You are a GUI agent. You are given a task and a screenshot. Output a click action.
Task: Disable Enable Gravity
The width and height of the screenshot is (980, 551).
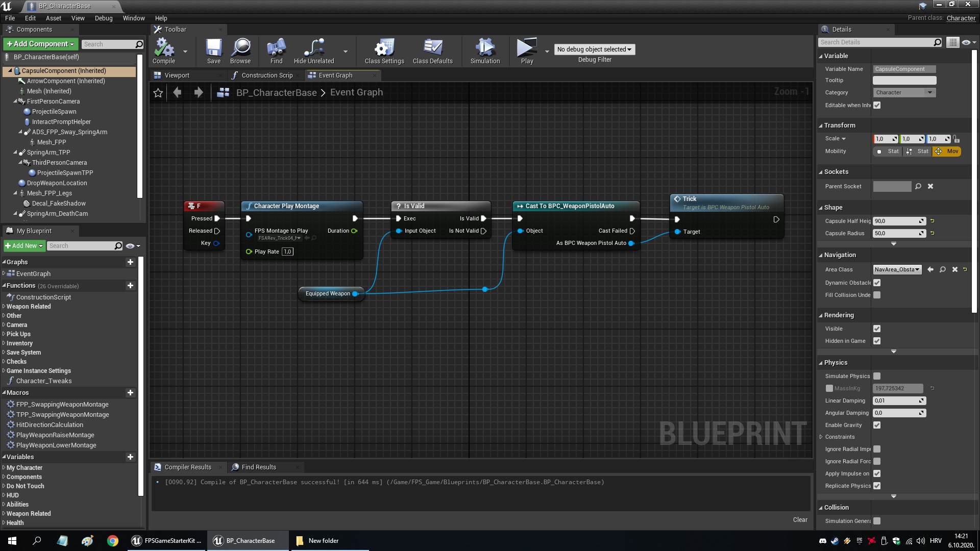point(877,424)
